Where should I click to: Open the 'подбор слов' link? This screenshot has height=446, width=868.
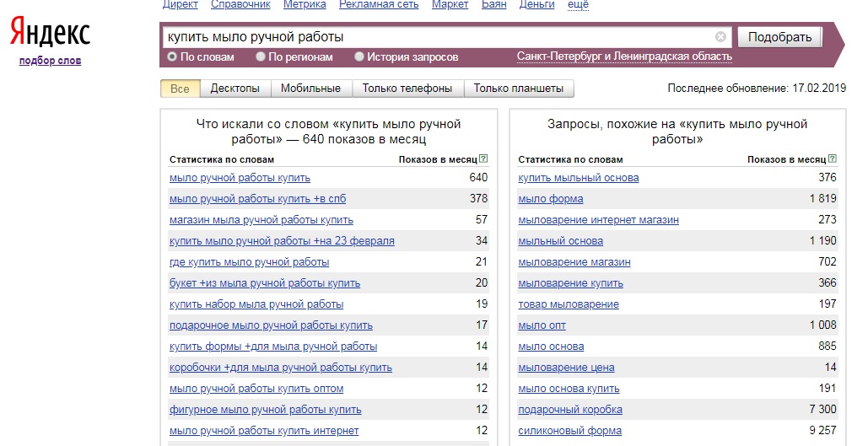tap(50, 61)
